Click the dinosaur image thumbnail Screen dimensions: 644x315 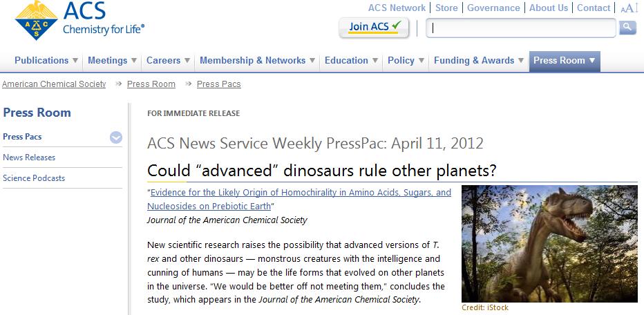click(549, 243)
